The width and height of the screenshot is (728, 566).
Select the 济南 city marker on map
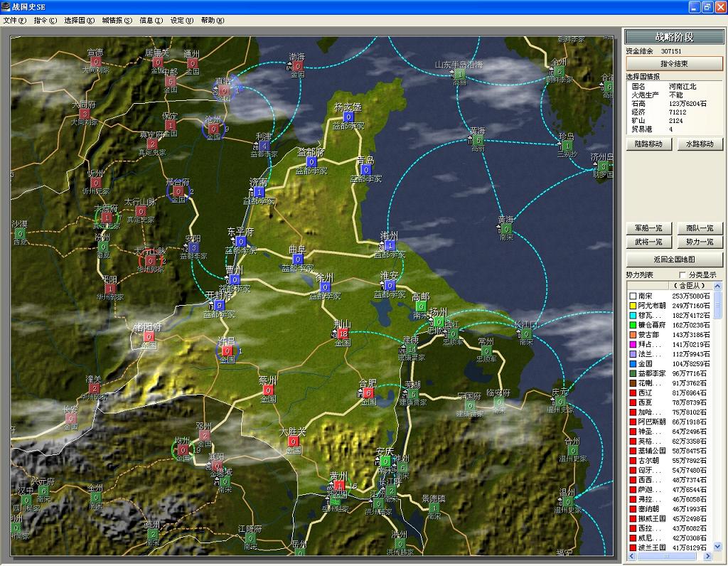[259, 192]
